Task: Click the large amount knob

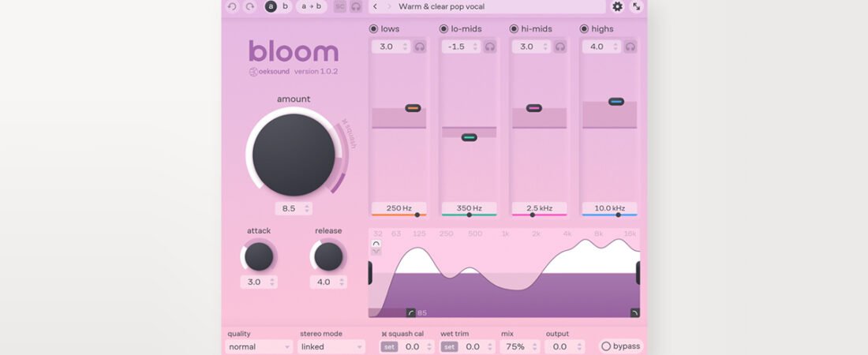Action: [294, 155]
